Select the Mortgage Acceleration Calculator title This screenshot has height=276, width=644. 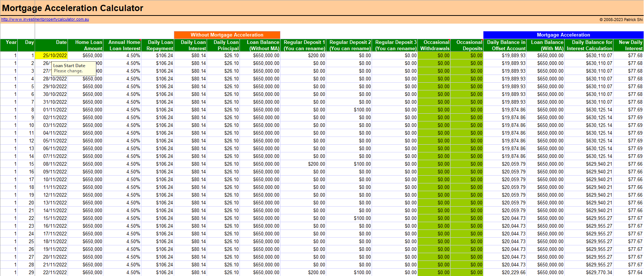(x=73, y=8)
